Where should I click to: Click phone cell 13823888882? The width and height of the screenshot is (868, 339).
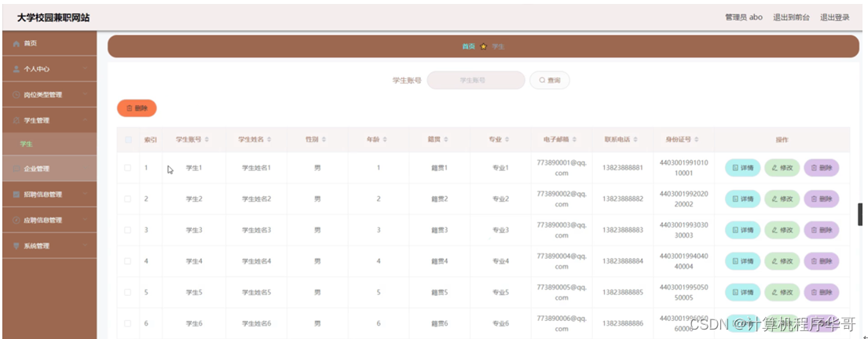click(623, 199)
